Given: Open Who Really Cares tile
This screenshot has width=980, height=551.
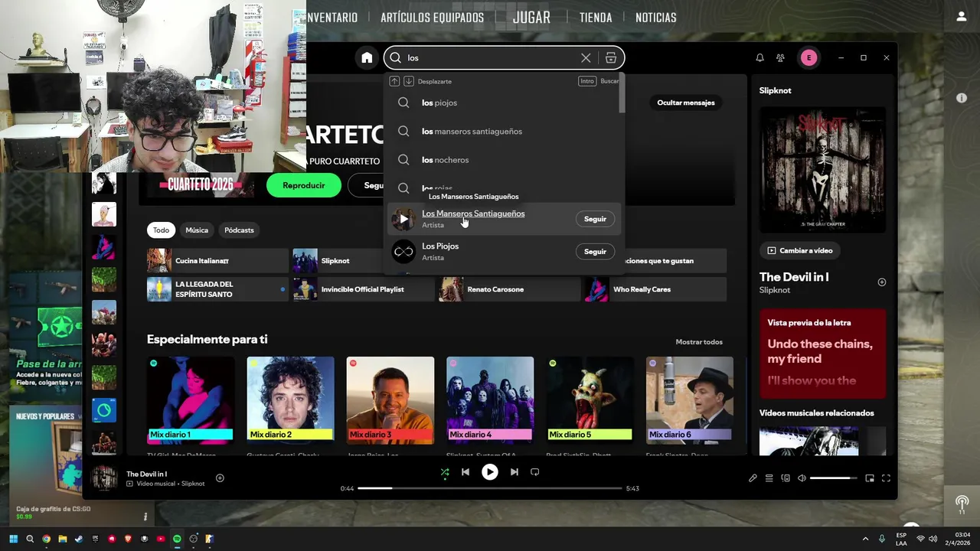Looking at the screenshot, I should [655, 289].
